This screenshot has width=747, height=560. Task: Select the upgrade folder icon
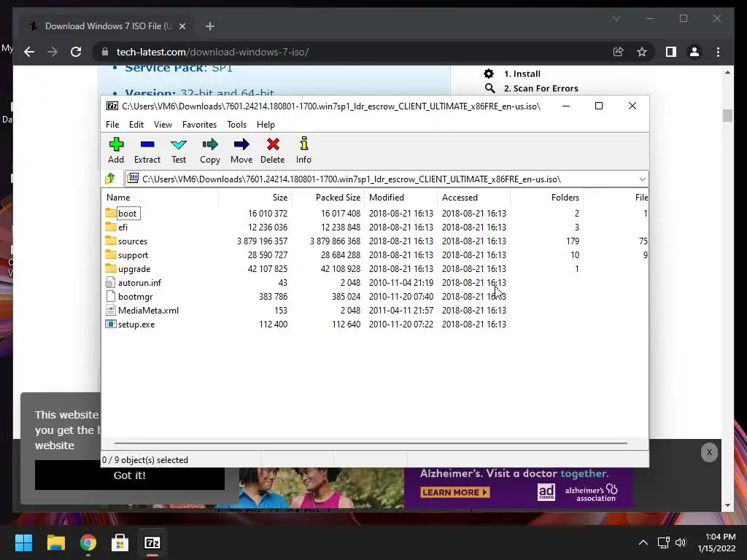[111, 268]
